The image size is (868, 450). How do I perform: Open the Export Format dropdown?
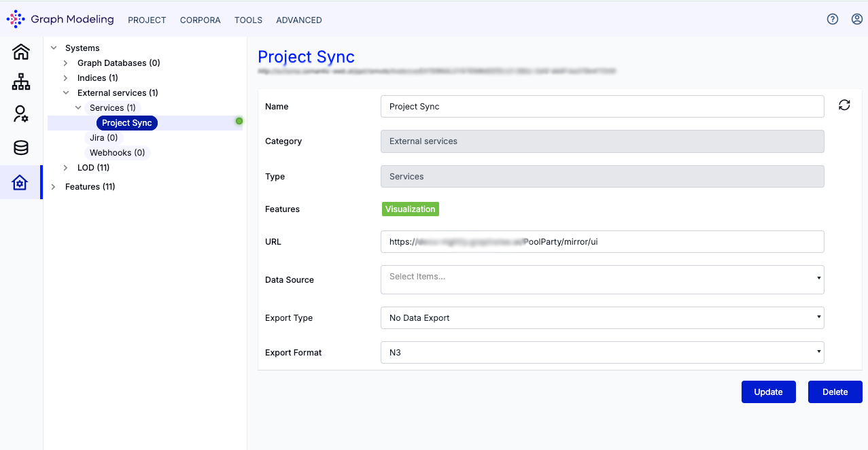coord(602,352)
